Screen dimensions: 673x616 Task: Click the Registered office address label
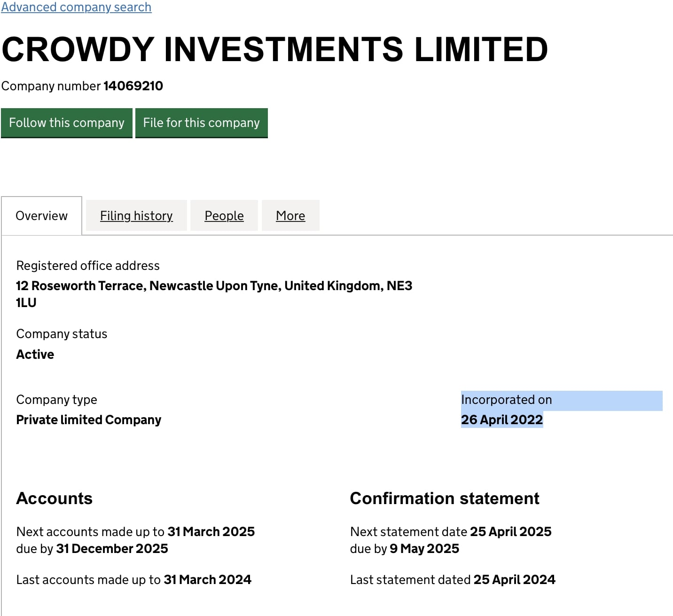tap(88, 266)
